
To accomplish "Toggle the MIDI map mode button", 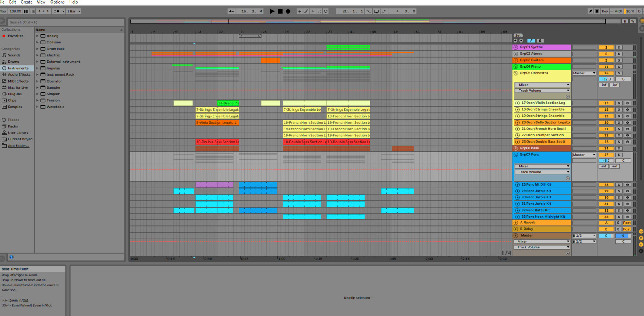I will coord(618,11).
